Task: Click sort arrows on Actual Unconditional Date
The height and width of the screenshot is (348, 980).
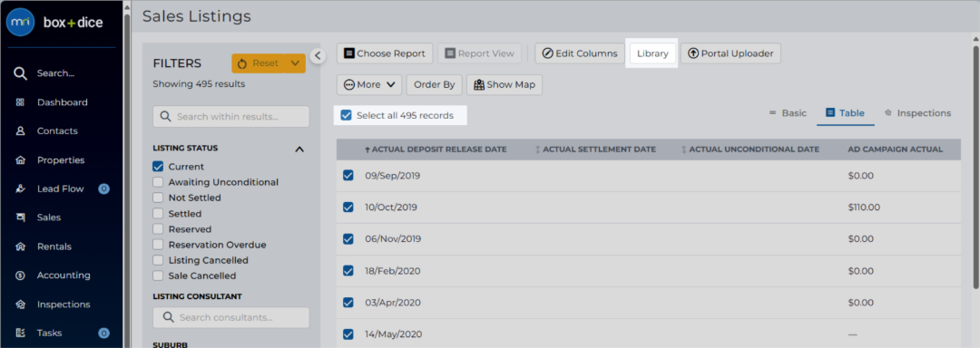Action: [x=684, y=150]
